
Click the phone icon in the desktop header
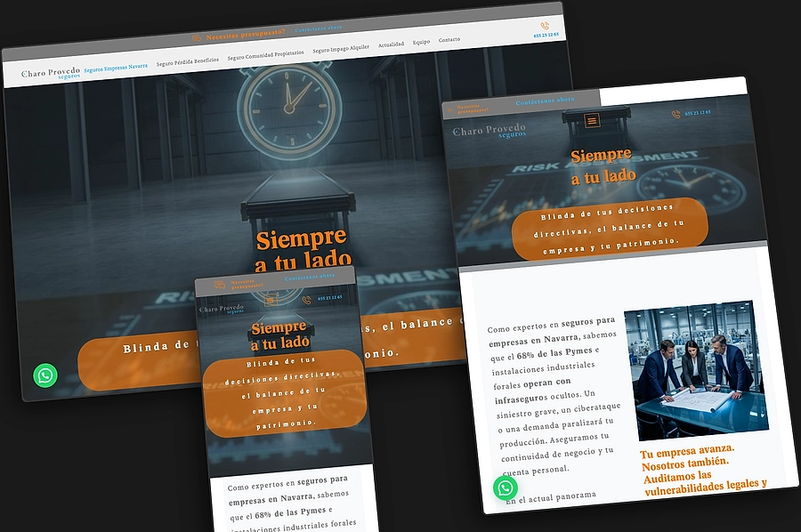point(545,26)
